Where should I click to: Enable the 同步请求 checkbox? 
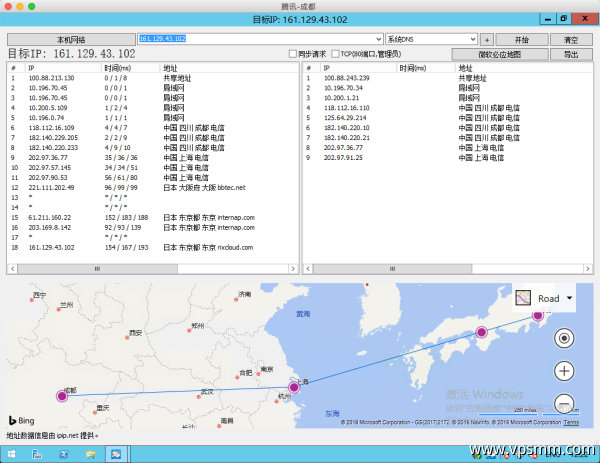[293, 54]
